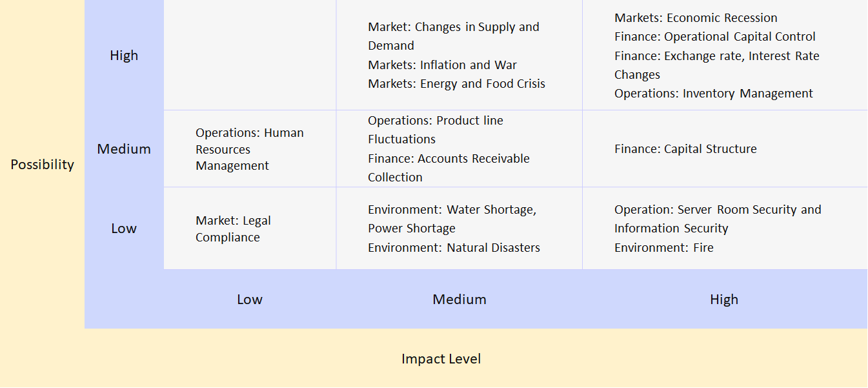Click the Medium possibility row header
This screenshot has height=388, width=868.
(124, 149)
